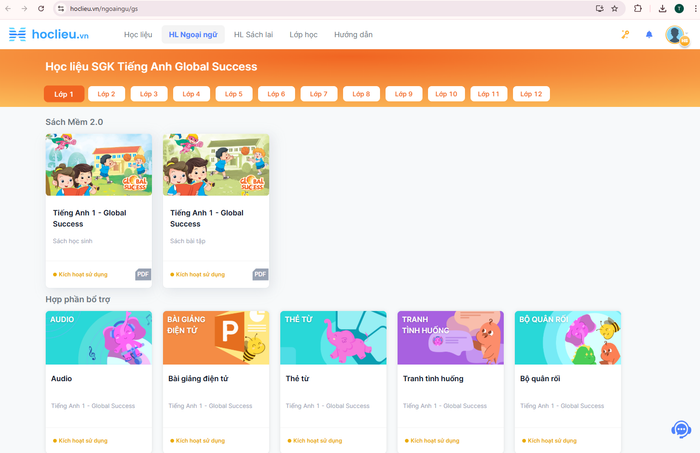Open the user avatar menu

676,35
